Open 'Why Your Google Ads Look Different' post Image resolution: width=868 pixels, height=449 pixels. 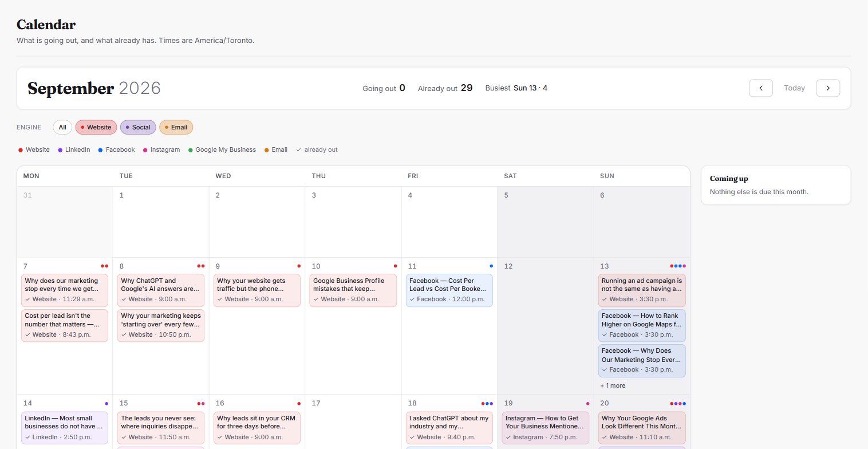point(642,428)
